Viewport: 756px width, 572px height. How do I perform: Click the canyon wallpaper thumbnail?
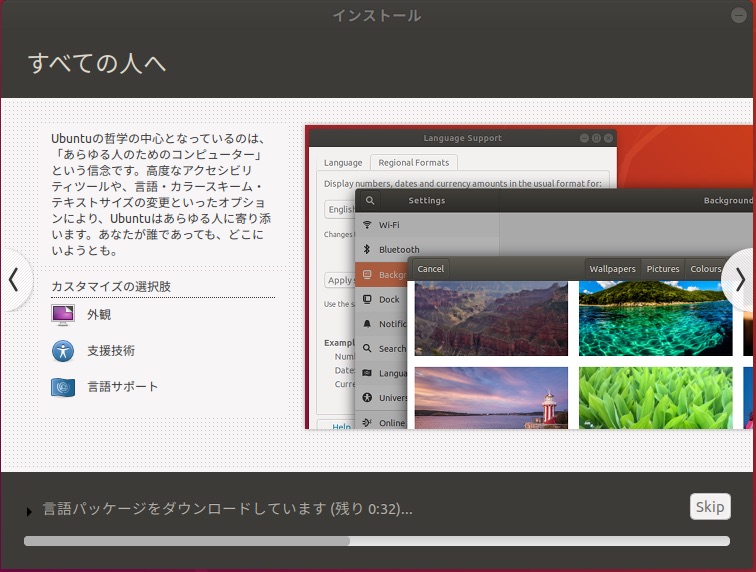click(x=491, y=319)
